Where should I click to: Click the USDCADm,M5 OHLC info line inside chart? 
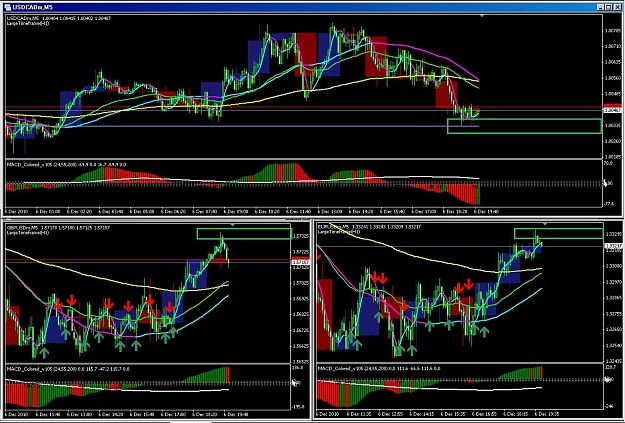(59, 18)
